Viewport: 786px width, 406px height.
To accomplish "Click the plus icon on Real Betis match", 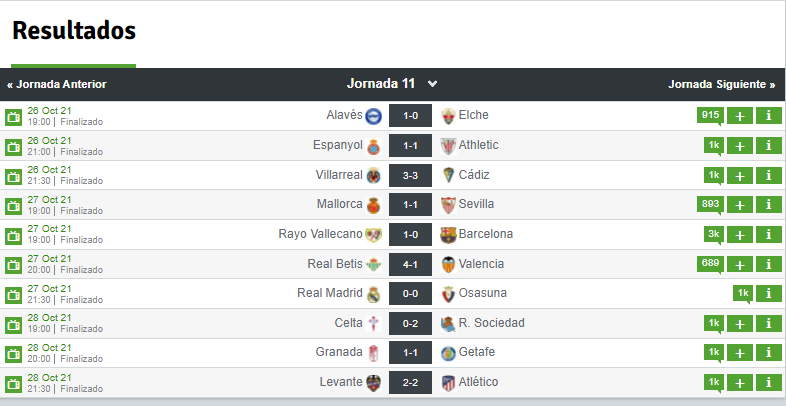I will [739, 264].
